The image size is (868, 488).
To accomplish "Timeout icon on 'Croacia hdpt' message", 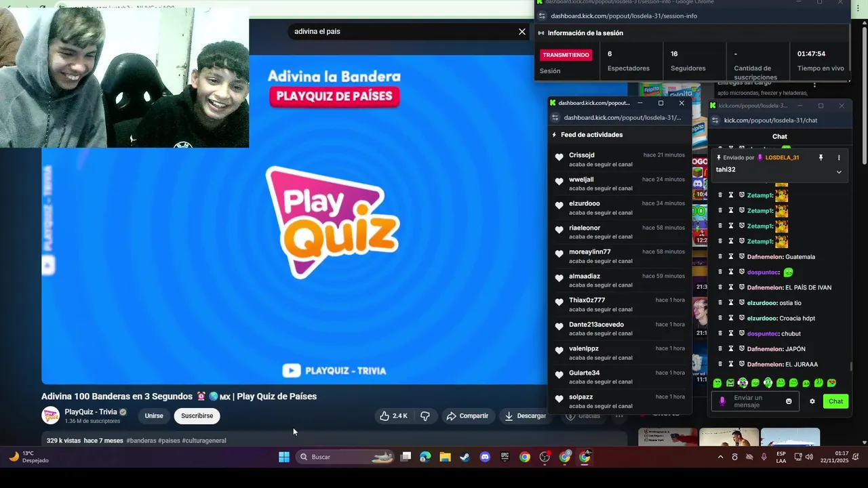I will [731, 319].
